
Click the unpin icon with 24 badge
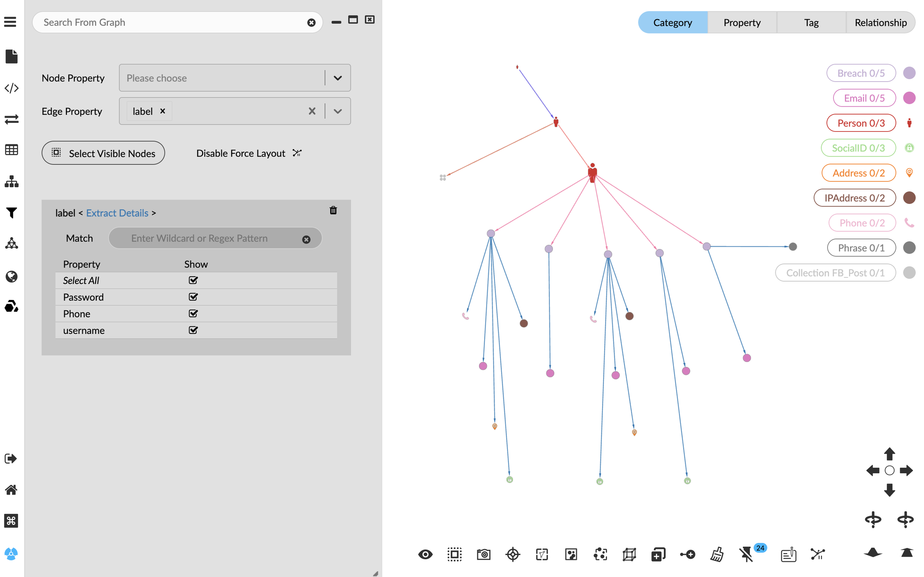click(746, 554)
